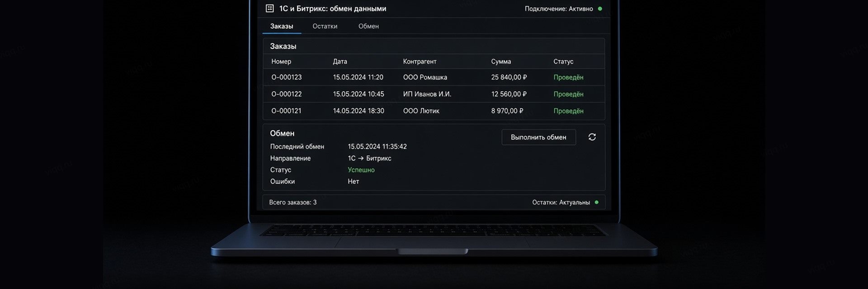Click the Заказы section heading
The image size is (868, 289).
(283, 46)
